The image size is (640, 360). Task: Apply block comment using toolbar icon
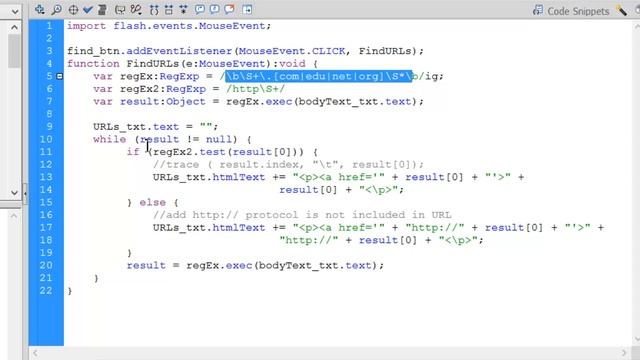(199, 9)
